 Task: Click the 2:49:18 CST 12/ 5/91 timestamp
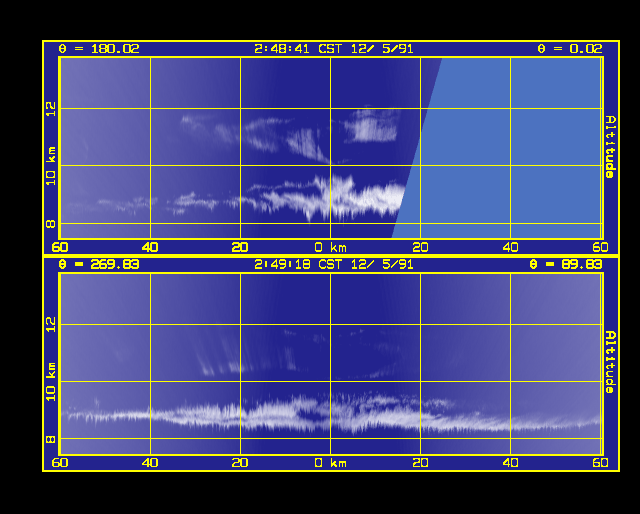coord(333,264)
